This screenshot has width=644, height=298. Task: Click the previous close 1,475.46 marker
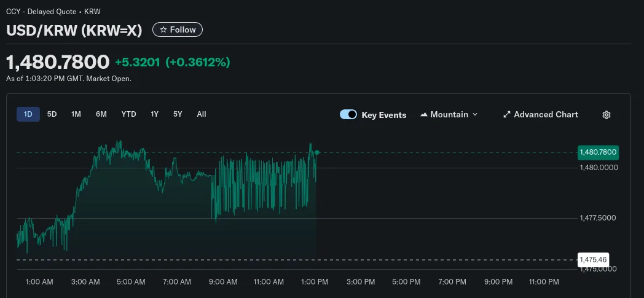click(x=594, y=260)
